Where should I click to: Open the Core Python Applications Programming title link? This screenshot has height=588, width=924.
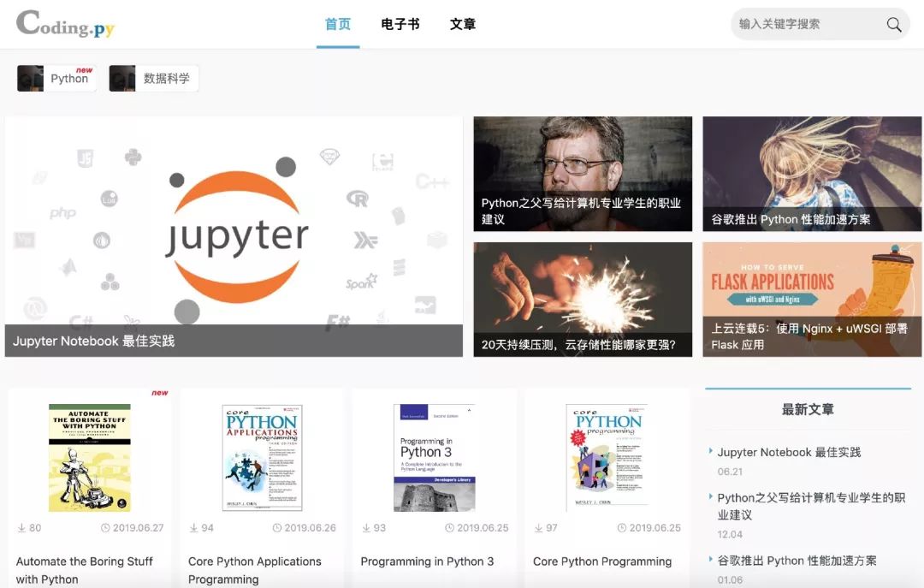[x=255, y=570]
